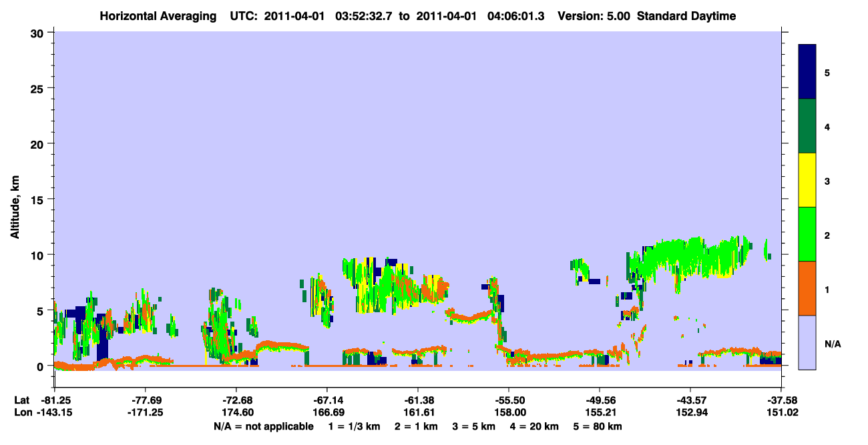Click the color bar label '5'
The height and width of the screenshot is (445, 868).
point(827,72)
